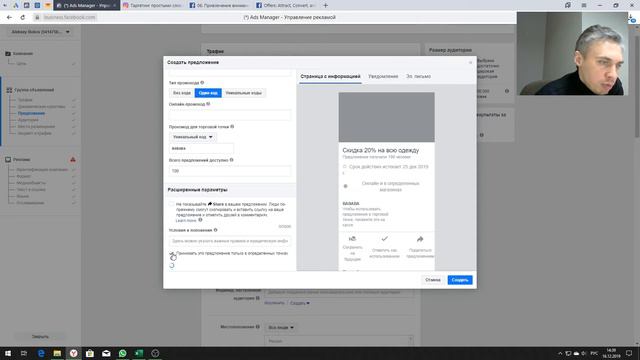Click the Отмена button in the dialog
Image resolution: width=640 pixels, height=360 pixels.
tap(433, 280)
